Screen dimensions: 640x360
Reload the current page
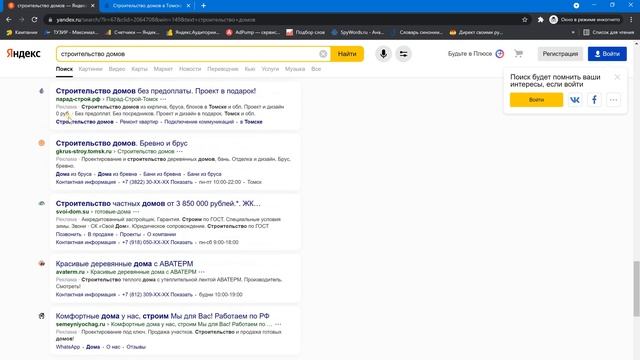pos(34,20)
